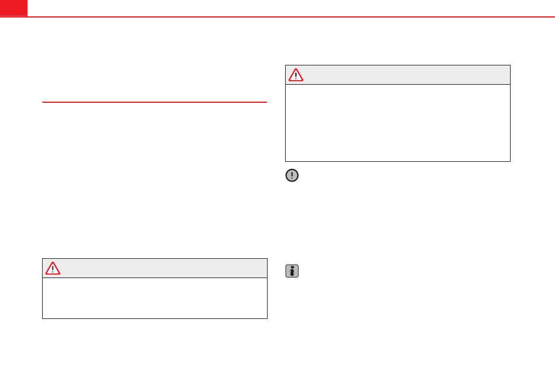Click inside the smaller warning box's white body

point(155,298)
